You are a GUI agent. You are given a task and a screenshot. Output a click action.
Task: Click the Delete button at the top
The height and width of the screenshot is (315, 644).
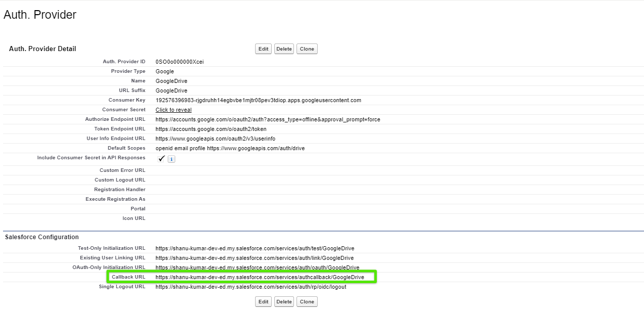[x=284, y=49]
